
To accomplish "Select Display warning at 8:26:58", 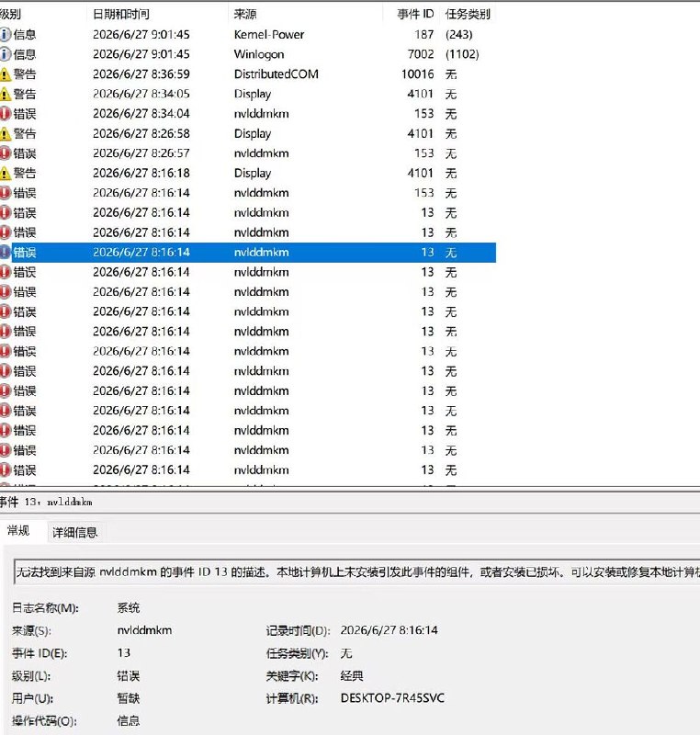I will (248, 133).
